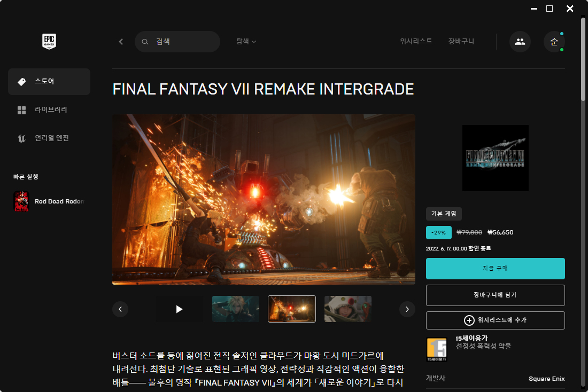Click the Final Fantasy VII Intergrade logo image
The image size is (588, 392).
coord(496,158)
